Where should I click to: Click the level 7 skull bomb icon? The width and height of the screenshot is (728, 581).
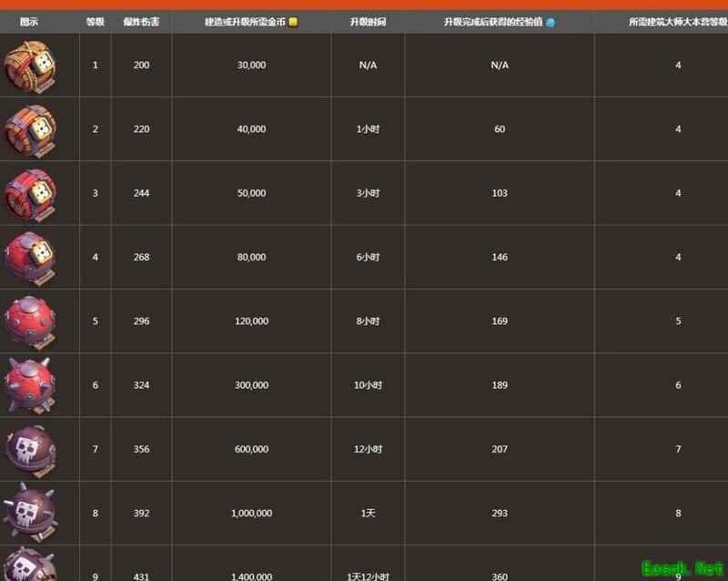[x=32, y=449]
